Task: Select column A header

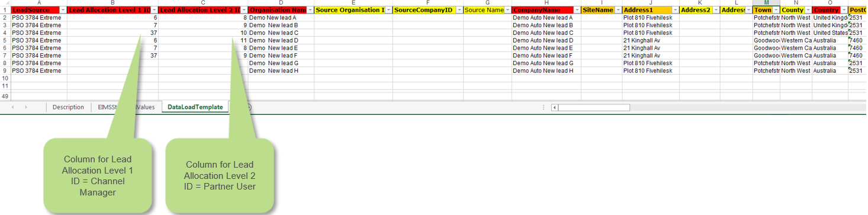Action: (38, 3)
